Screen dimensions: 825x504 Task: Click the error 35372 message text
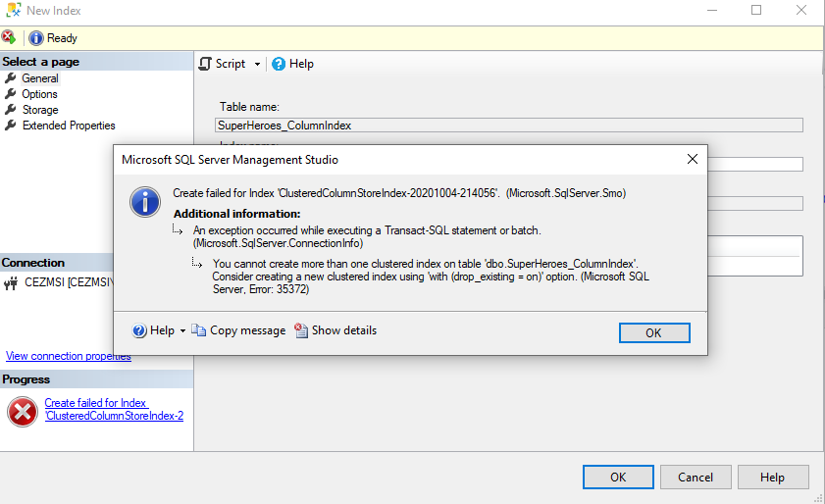coord(431,277)
